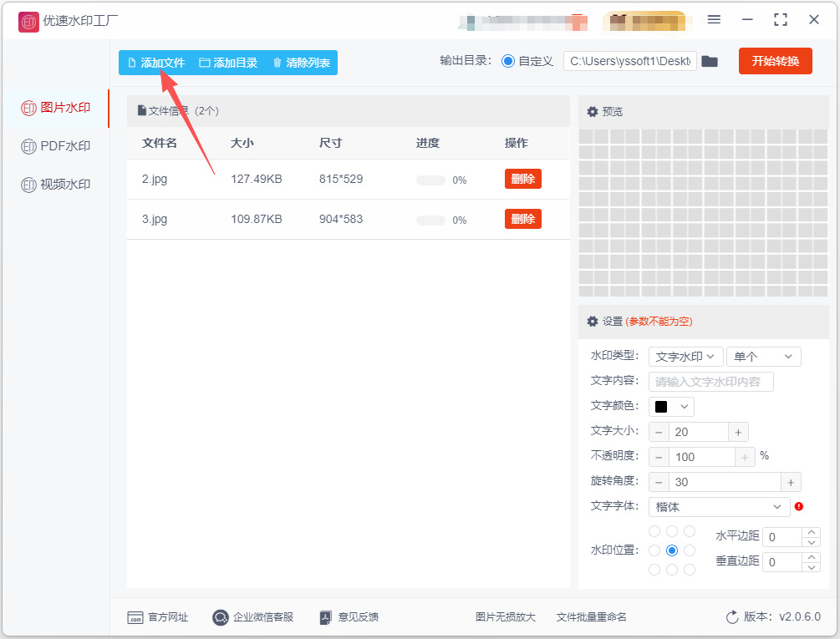Click the 官方网址 website icon
This screenshot has width=840, height=639.
coord(135,617)
